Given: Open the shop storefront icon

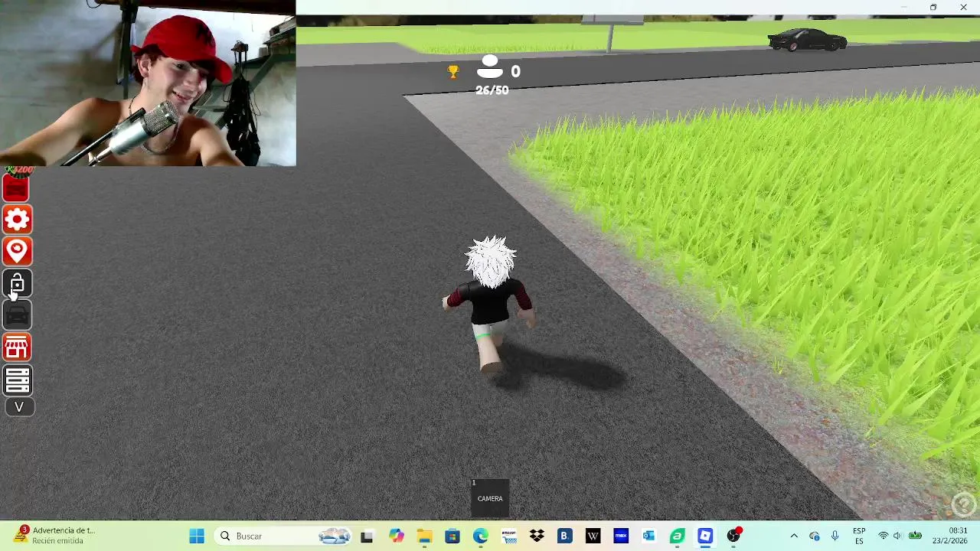Looking at the screenshot, I should click(18, 347).
